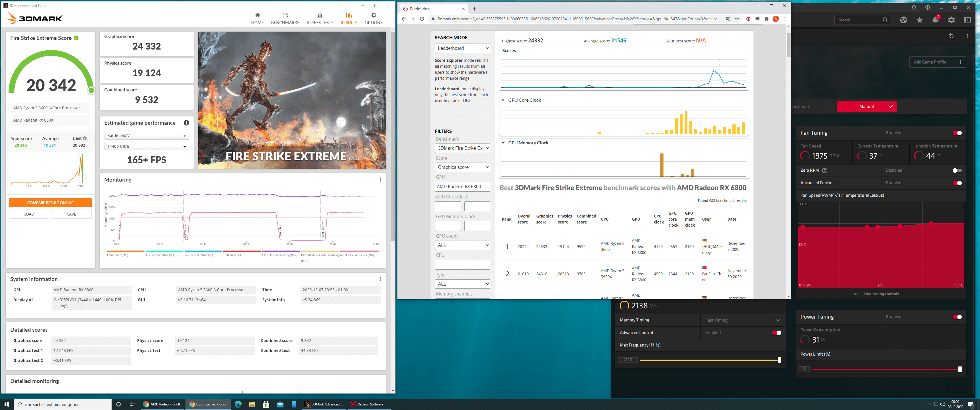Screen dimensions: 980x410
Task: Enable the Zero RPM toggle
Action: [957, 170]
